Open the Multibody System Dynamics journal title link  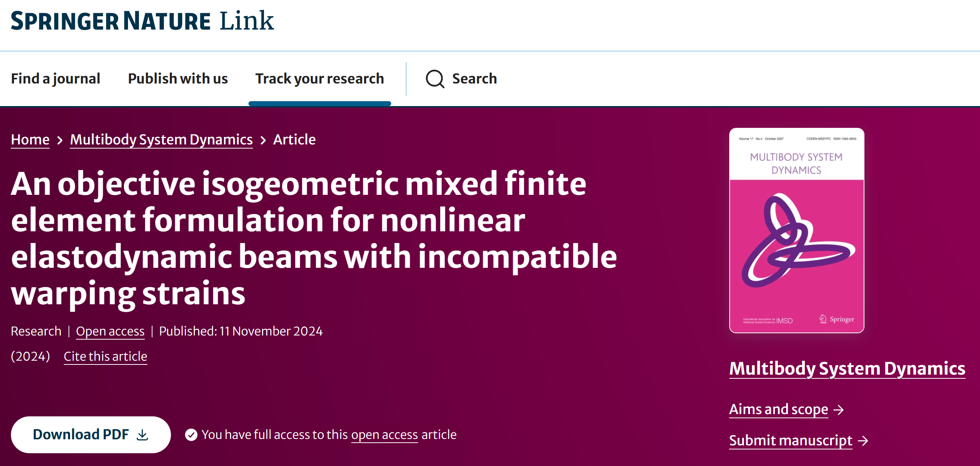(x=847, y=369)
